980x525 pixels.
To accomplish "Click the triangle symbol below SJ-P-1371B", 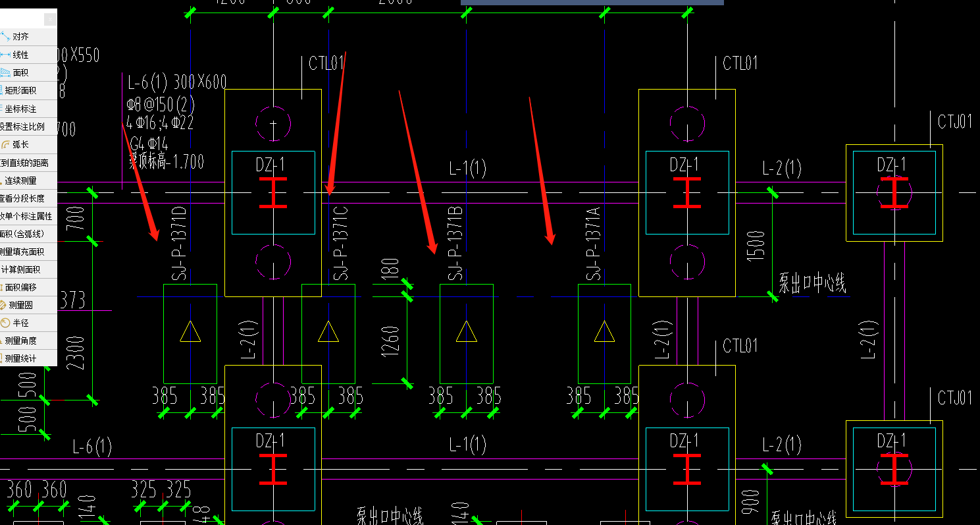I will (x=466, y=331).
